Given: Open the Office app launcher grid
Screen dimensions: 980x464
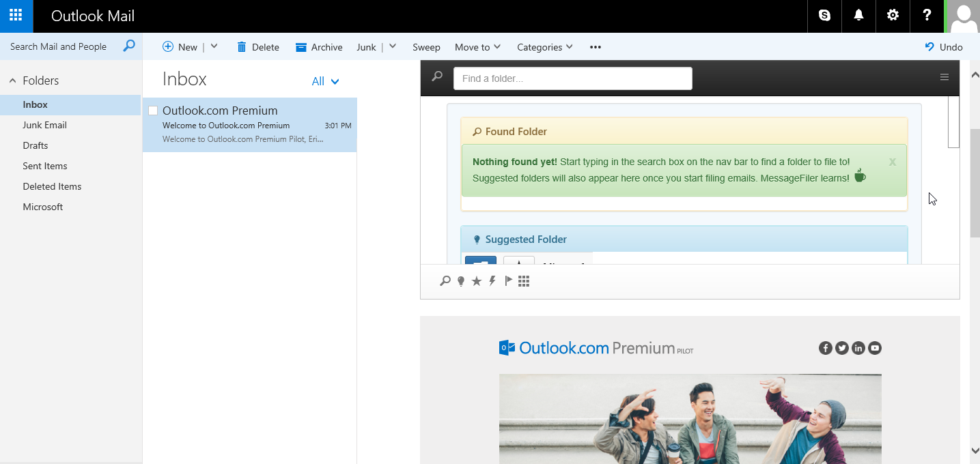Looking at the screenshot, I should [x=16, y=15].
